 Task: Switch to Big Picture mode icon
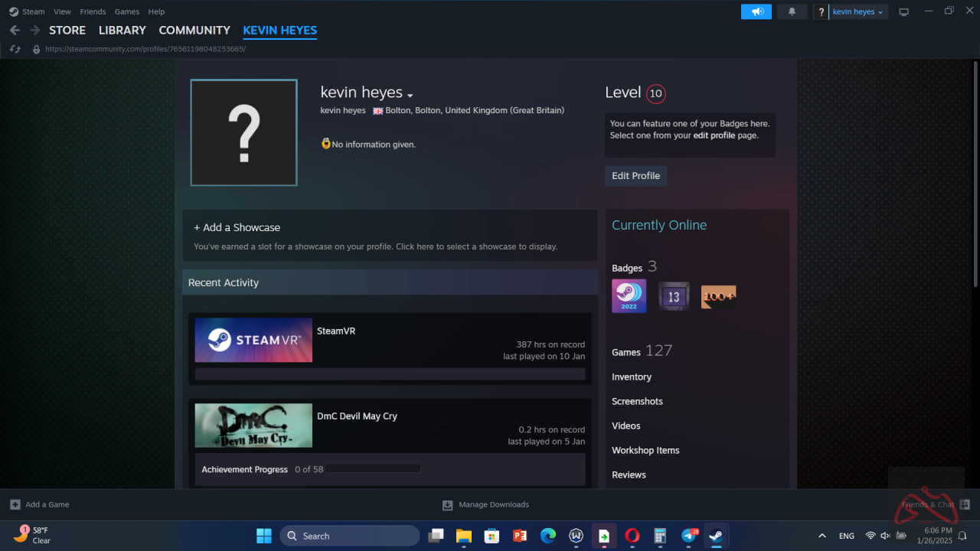(x=903, y=11)
